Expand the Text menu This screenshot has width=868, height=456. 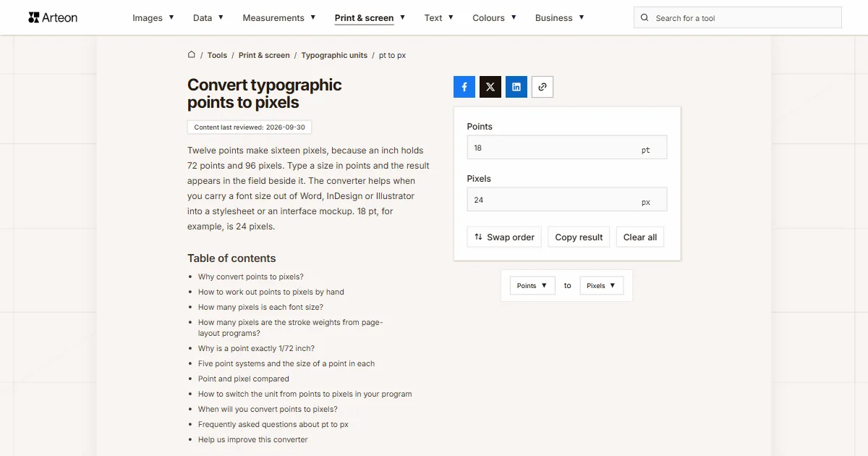pos(439,18)
